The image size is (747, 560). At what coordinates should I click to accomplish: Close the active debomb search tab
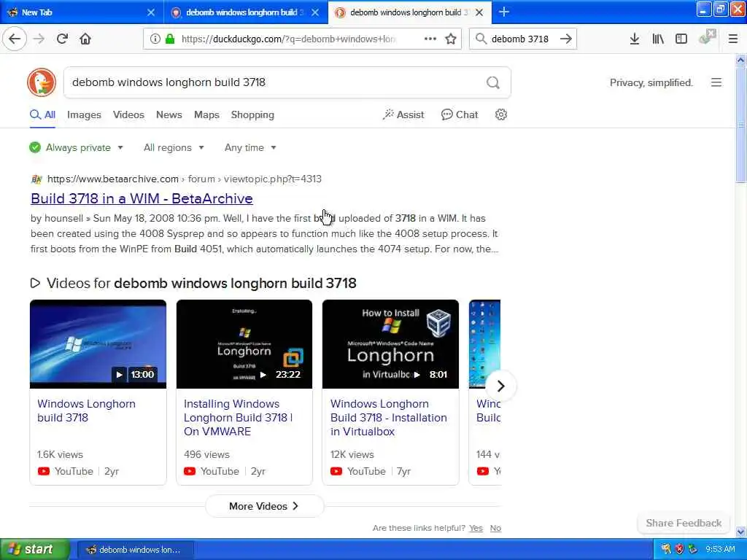479,12
